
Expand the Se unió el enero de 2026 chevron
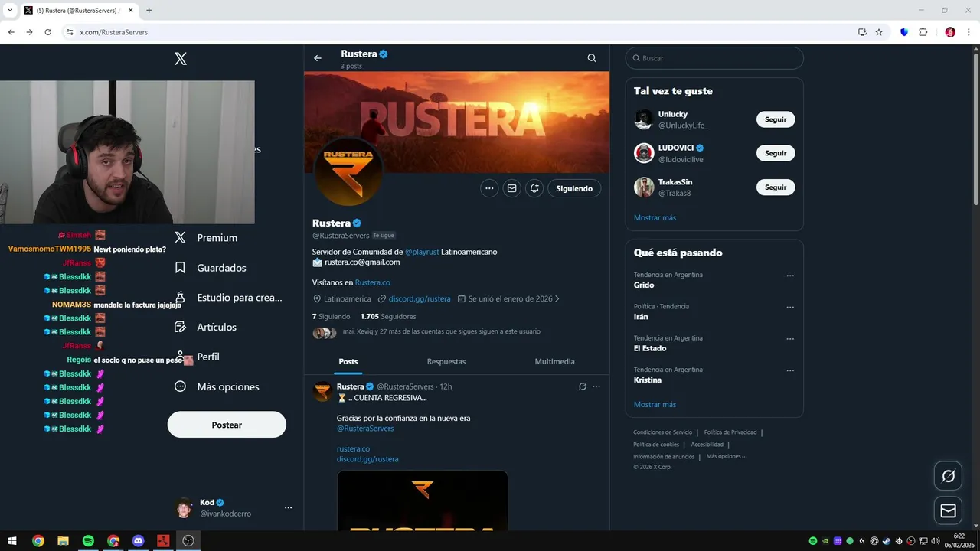point(557,299)
